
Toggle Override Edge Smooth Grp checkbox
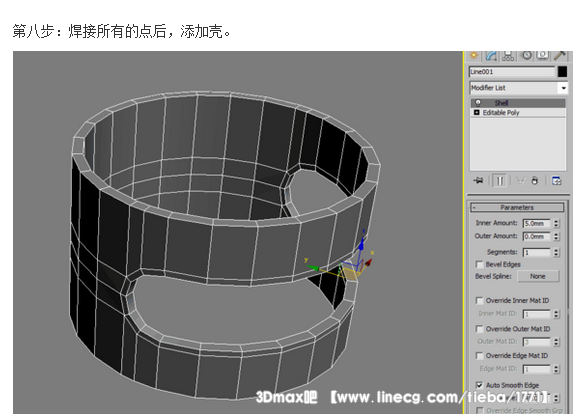(x=479, y=410)
